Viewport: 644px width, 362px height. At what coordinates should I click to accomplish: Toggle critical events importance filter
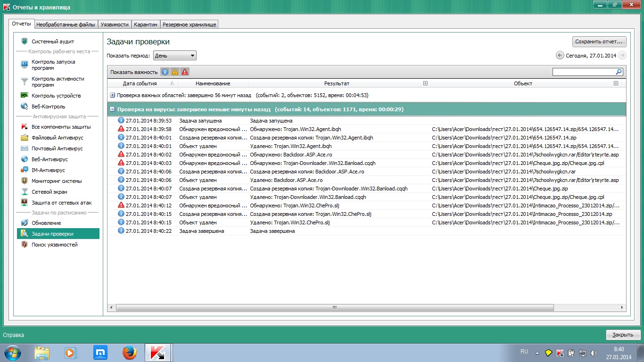pyautogui.click(x=185, y=72)
